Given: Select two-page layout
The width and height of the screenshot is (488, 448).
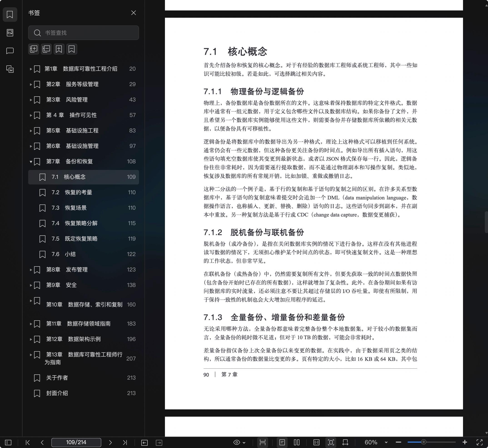Looking at the screenshot, I should coord(296,442).
